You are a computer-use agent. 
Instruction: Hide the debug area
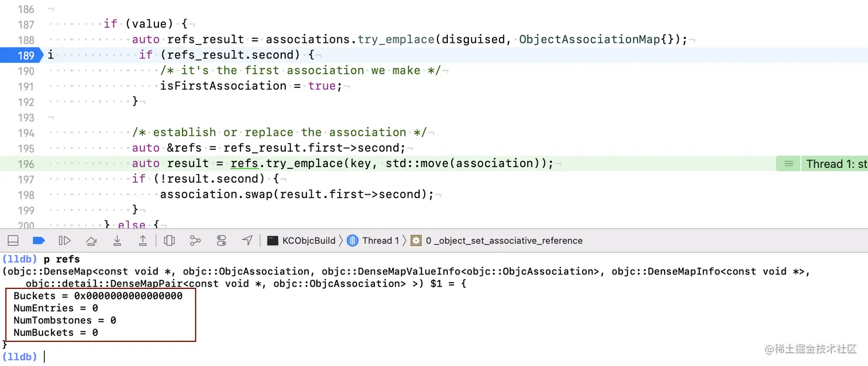pos(13,241)
